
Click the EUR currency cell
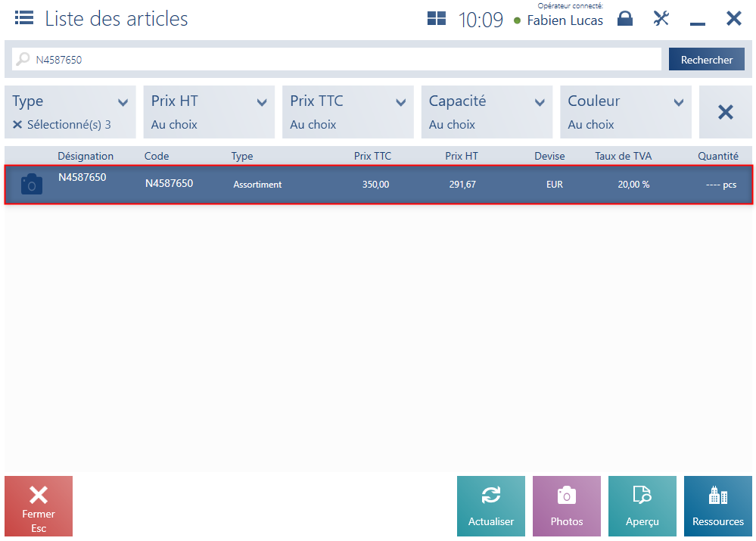(555, 184)
